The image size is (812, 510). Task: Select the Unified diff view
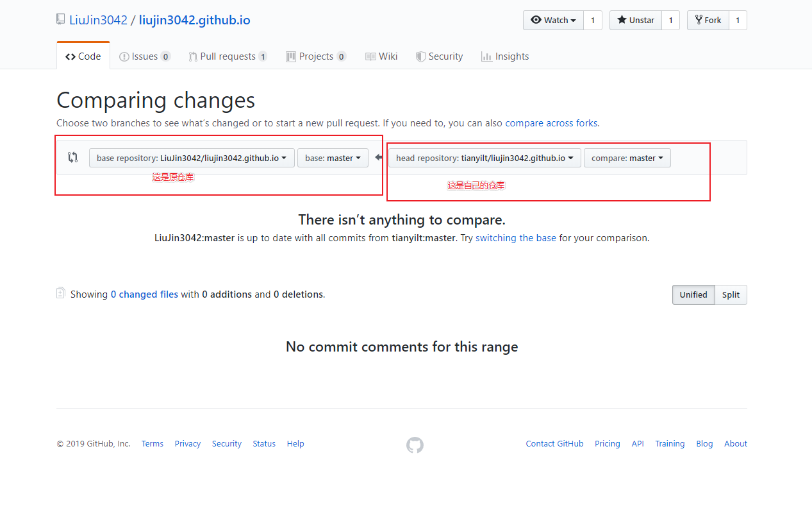tap(693, 295)
